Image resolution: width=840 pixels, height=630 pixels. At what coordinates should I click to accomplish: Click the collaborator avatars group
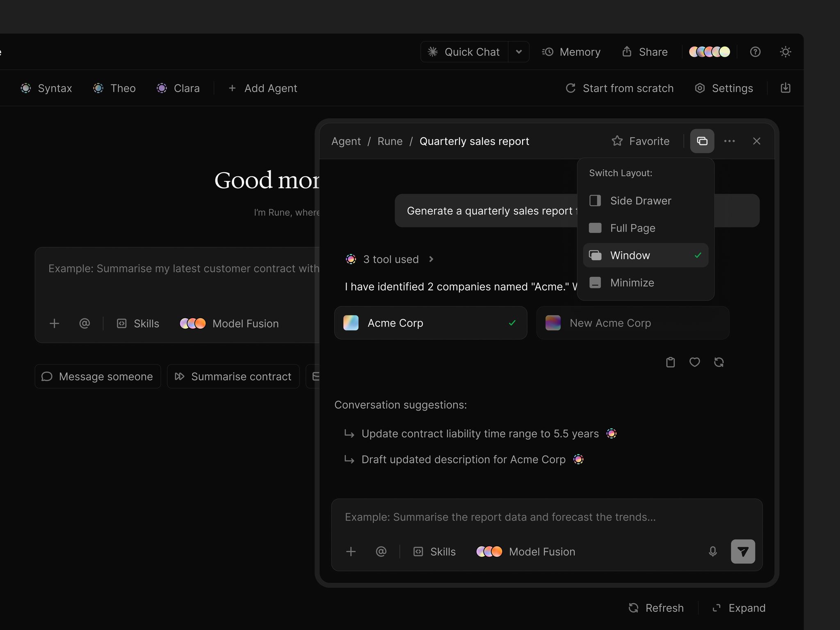pos(710,52)
